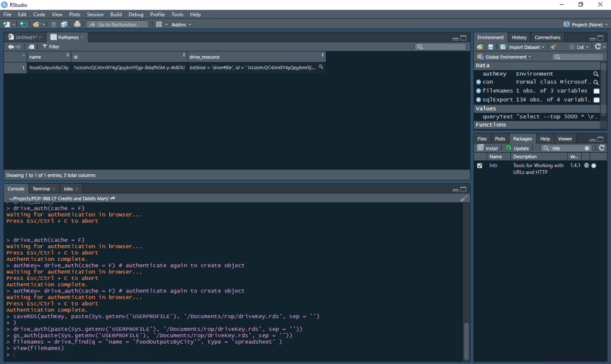The width and height of the screenshot is (611, 364).
Task: Uncheck the httr package checkbox
Action: (480, 165)
